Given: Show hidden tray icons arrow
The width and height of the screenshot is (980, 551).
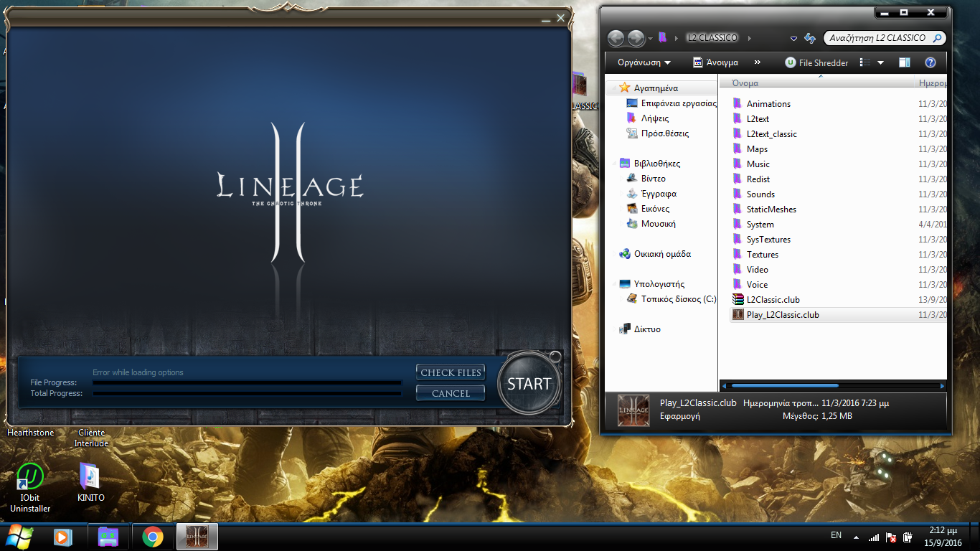Looking at the screenshot, I should (855, 537).
